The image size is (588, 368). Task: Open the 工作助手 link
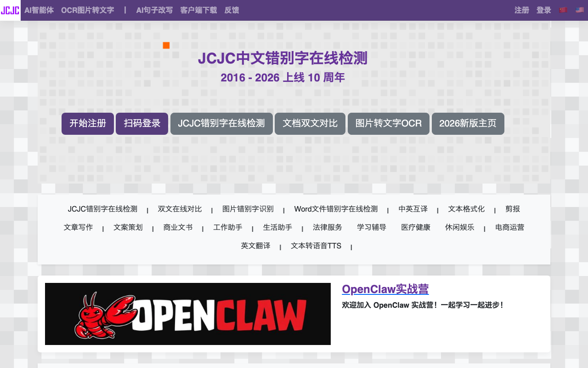(228, 227)
